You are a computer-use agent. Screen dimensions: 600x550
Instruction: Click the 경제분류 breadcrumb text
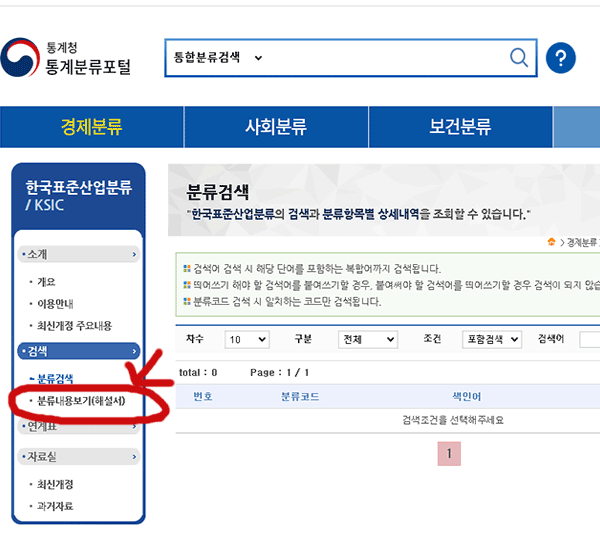click(581, 242)
